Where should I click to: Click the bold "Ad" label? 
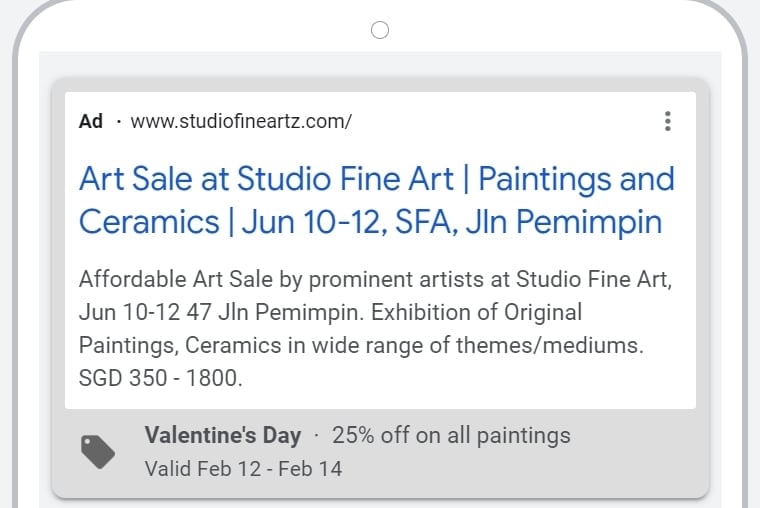91,122
